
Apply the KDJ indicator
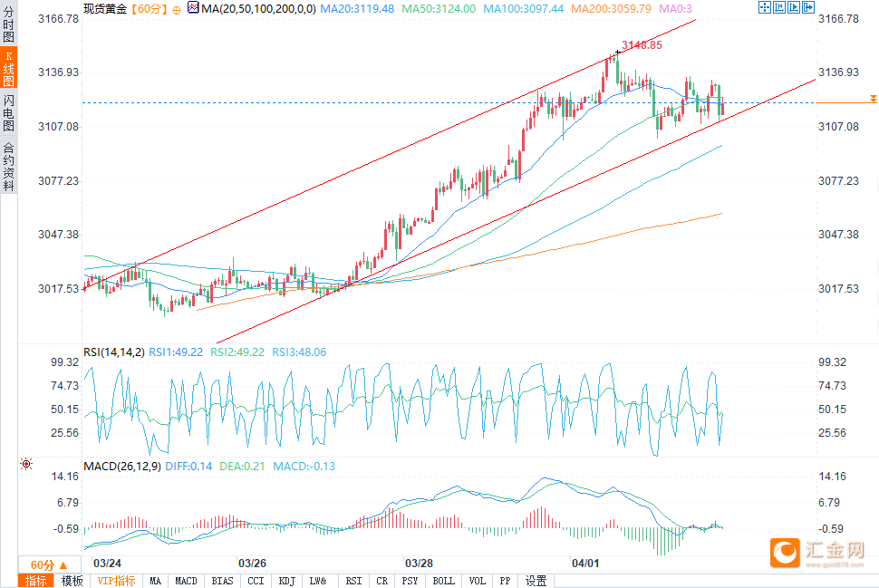click(287, 581)
